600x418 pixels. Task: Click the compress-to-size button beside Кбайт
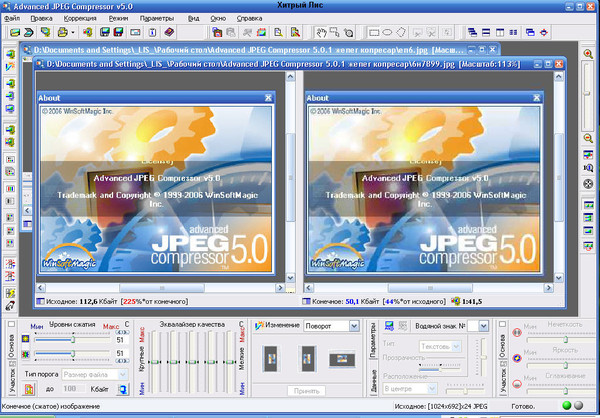pyautogui.click(x=123, y=389)
